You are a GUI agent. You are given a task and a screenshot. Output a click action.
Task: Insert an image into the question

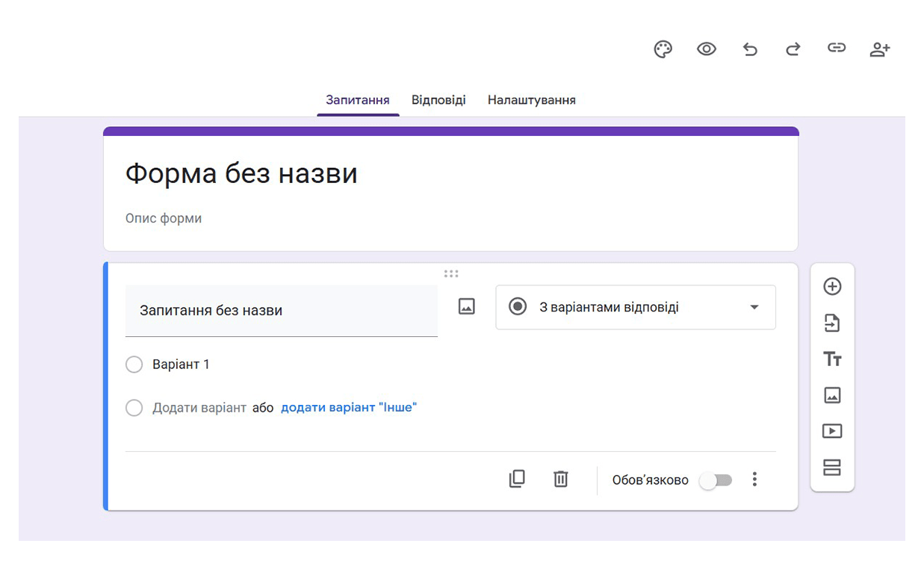(x=466, y=306)
